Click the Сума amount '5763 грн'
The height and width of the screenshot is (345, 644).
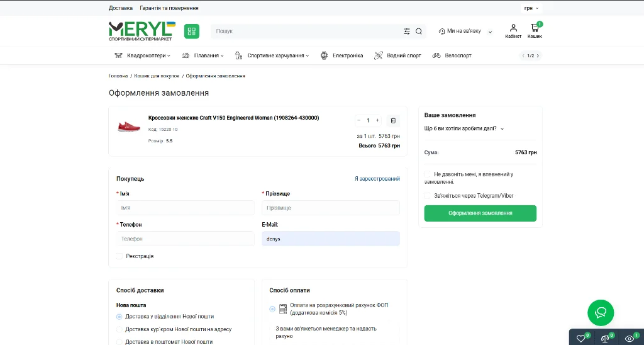click(526, 152)
